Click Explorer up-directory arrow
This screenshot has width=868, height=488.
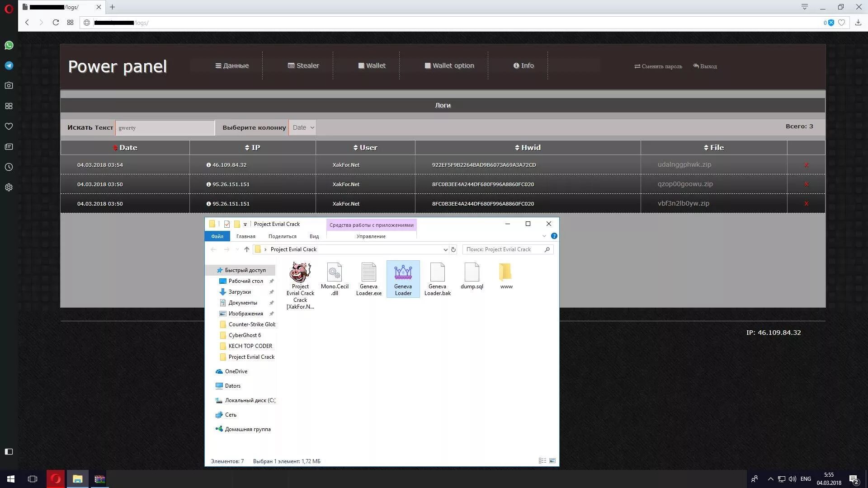[x=246, y=249]
